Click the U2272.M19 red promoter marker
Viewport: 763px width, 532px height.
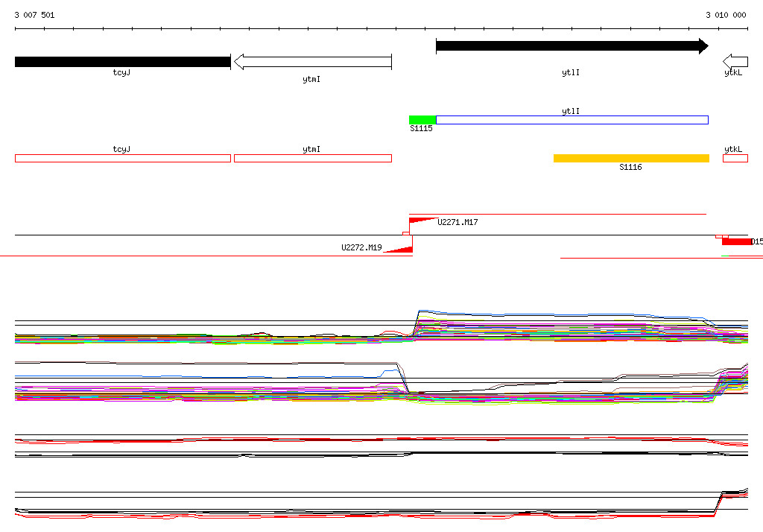[399, 249]
